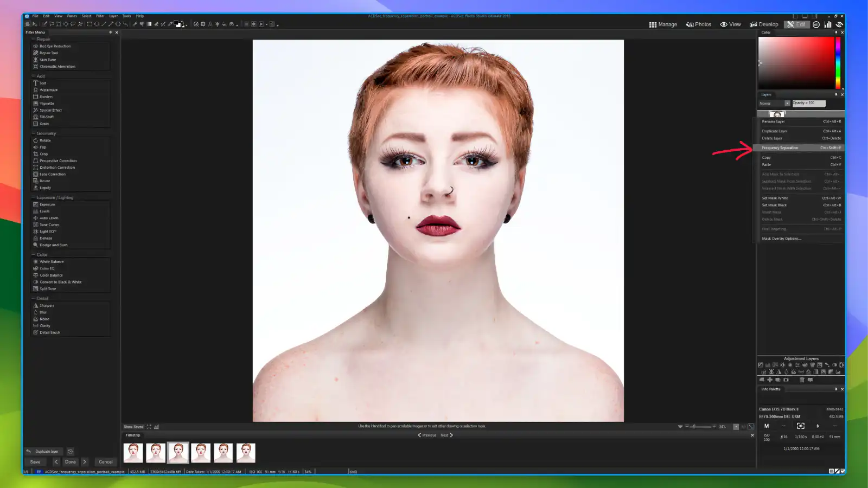Pin the Filter Menu panel open

(110, 32)
